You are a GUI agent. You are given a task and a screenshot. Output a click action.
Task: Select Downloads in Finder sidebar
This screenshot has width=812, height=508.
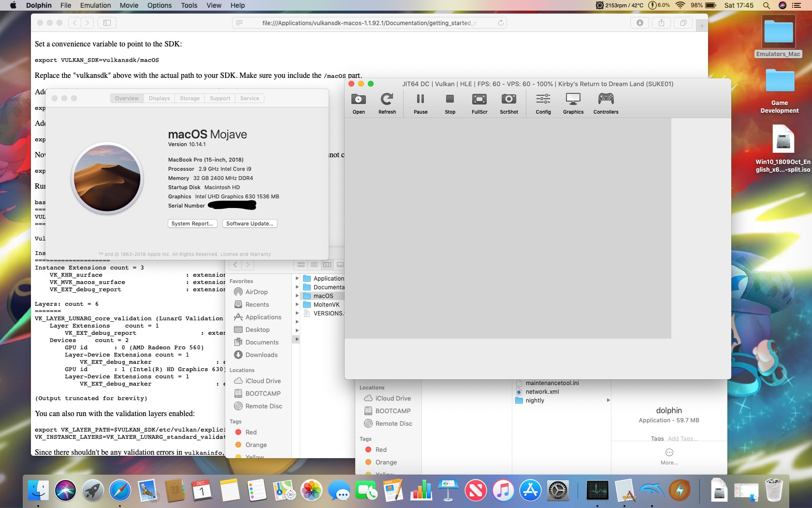(x=261, y=355)
